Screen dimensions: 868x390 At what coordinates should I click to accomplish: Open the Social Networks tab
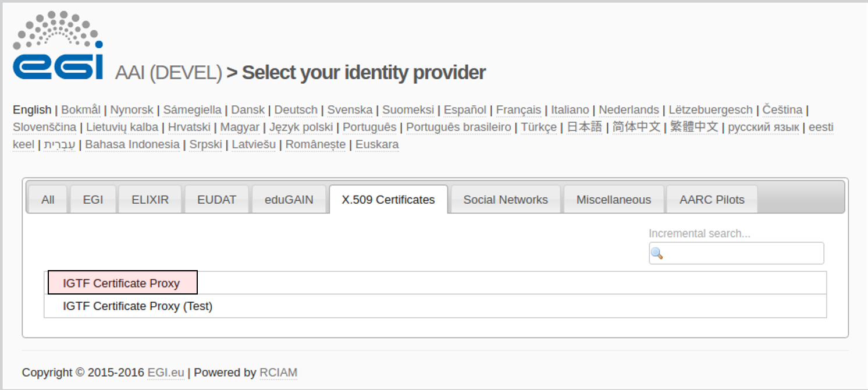tap(506, 200)
